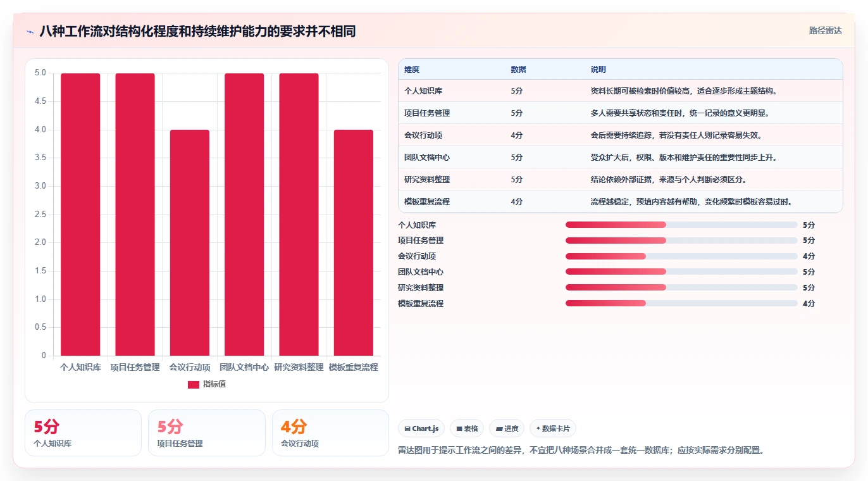Click the 项目任务管理 x-axis label under the chart
Viewport: 868px width, 481px height.
[x=135, y=367]
